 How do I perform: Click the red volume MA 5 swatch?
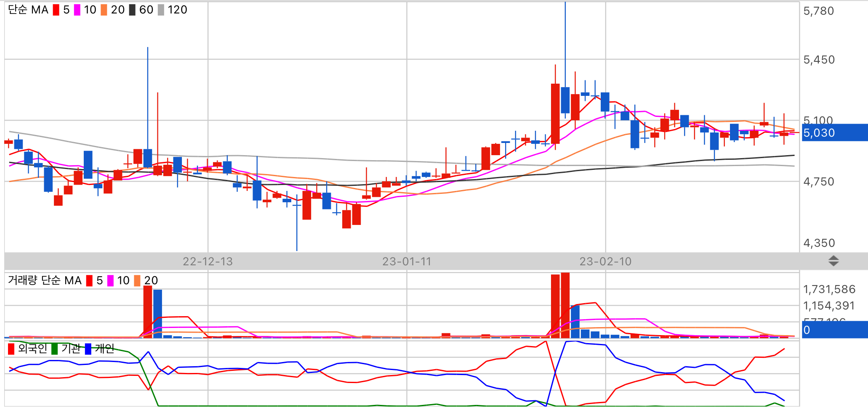(89, 280)
